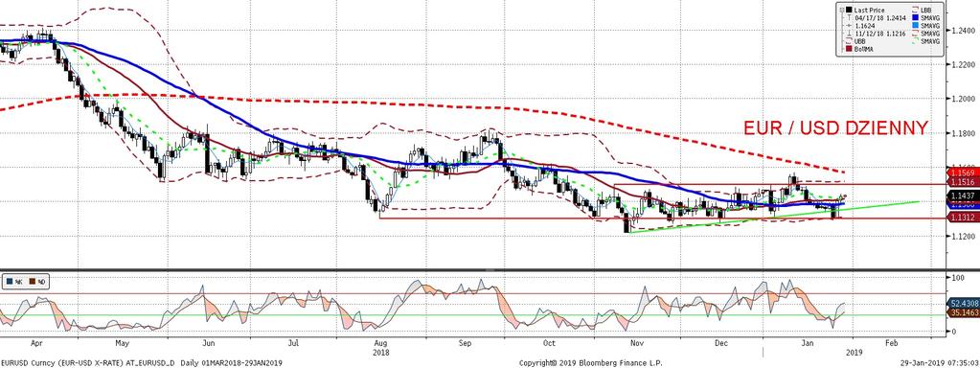Click the brown %D swatch in stochastic legend
Screen dimensions: 980x368
[x=33, y=281]
